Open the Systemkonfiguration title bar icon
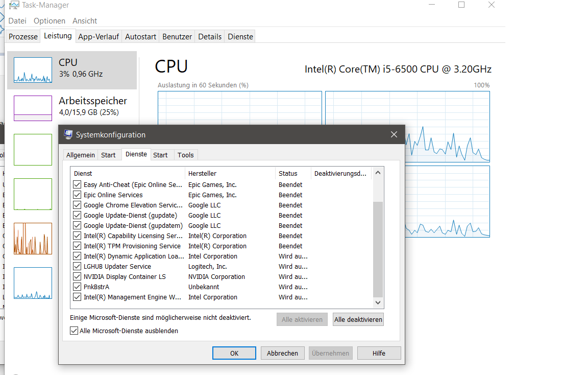 pyautogui.click(x=68, y=134)
